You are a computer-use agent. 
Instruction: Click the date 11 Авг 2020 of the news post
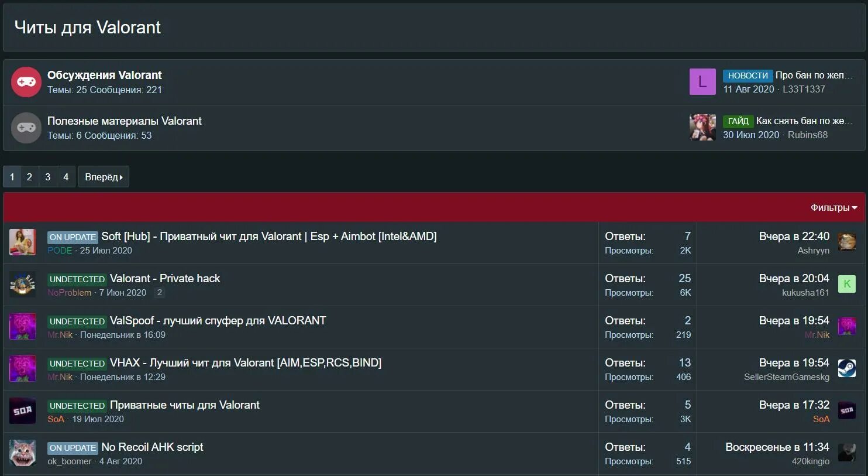(x=749, y=89)
